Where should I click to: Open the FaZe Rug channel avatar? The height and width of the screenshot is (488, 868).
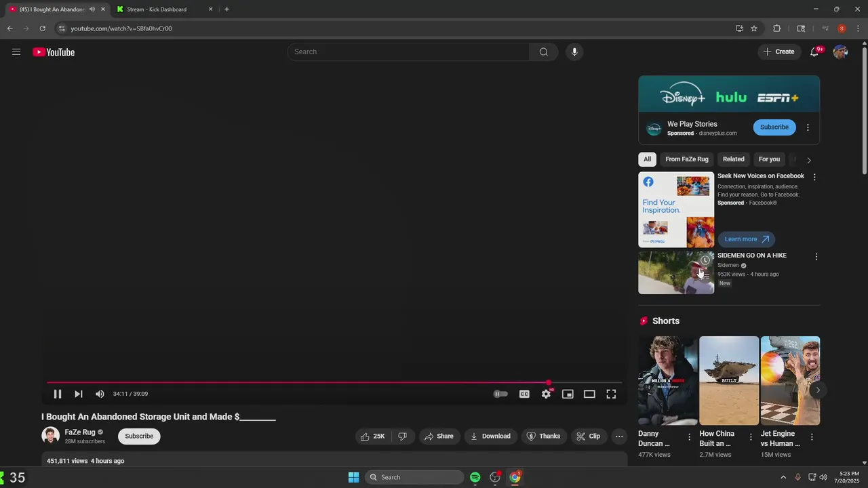click(x=50, y=436)
